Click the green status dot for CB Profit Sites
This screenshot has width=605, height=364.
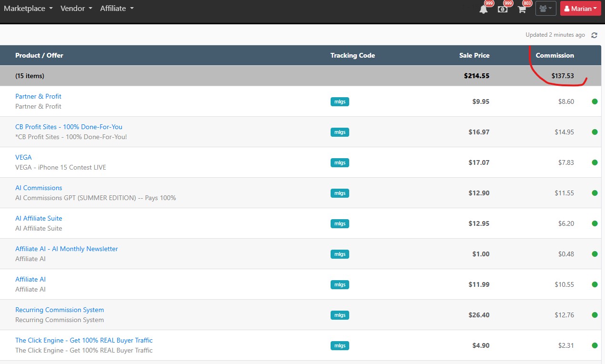pyautogui.click(x=595, y=132)
